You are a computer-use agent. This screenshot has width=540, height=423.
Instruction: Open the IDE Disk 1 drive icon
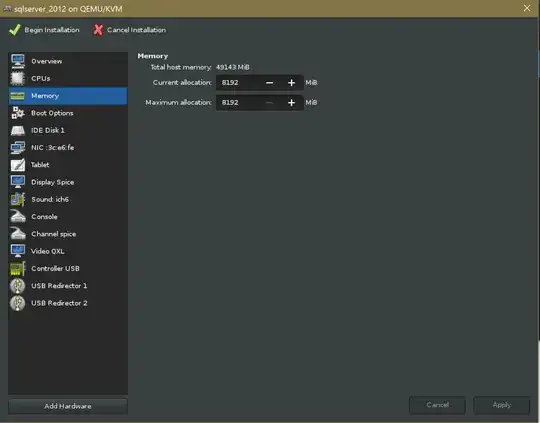tap(18, 130)
